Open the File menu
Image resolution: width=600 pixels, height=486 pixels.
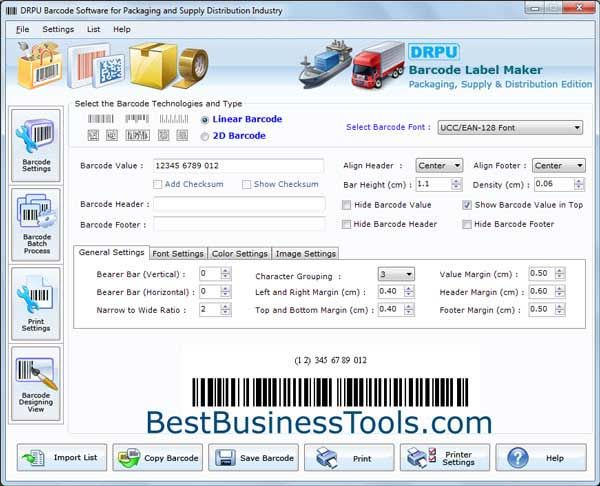23,29
